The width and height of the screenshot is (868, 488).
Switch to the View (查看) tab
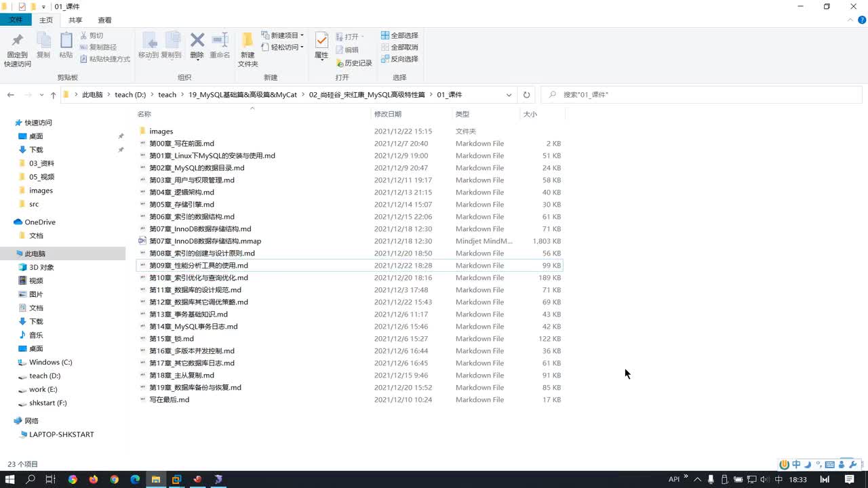point(104,20)
